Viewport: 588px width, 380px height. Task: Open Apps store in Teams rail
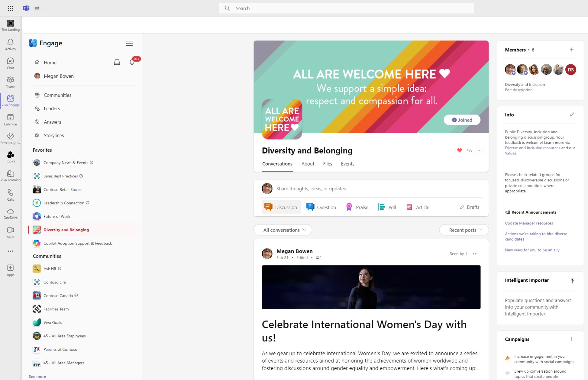tap(11, 271)
